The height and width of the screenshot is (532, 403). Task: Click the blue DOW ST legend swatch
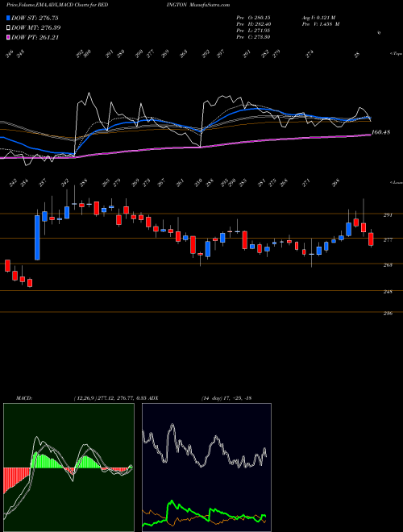[x=8, y=18]
